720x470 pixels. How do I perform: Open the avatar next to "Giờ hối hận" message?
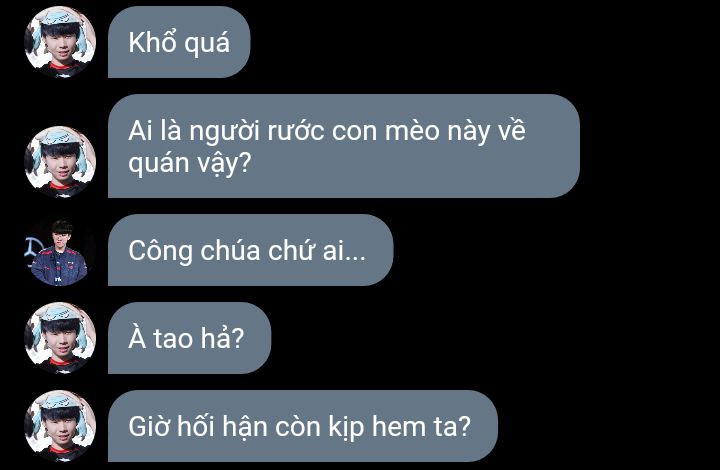[x=60, y=426]
